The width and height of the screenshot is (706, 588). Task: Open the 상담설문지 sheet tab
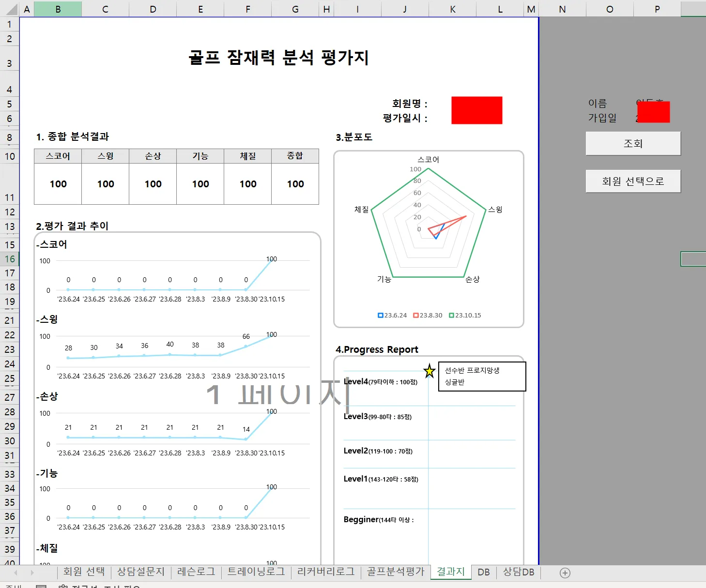(x=141, y=572)
